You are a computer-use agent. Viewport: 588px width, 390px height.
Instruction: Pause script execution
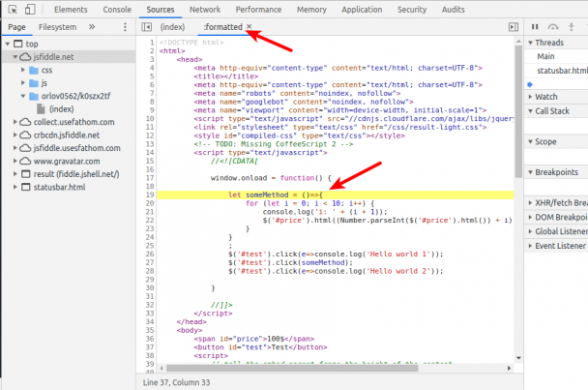tap(535, 27)
